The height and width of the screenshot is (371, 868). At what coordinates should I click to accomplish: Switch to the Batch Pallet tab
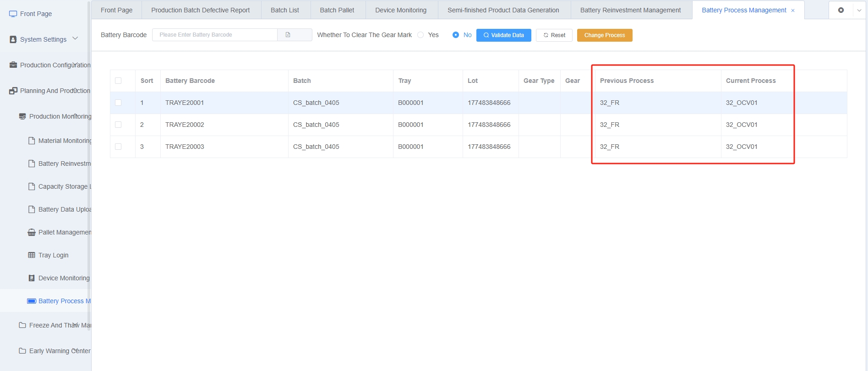tap(337, 10)
